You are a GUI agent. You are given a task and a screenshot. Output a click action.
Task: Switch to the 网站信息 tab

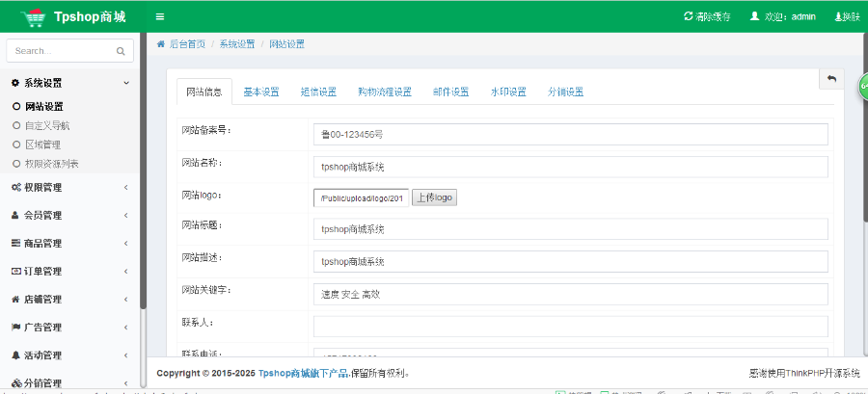(204, 92)
